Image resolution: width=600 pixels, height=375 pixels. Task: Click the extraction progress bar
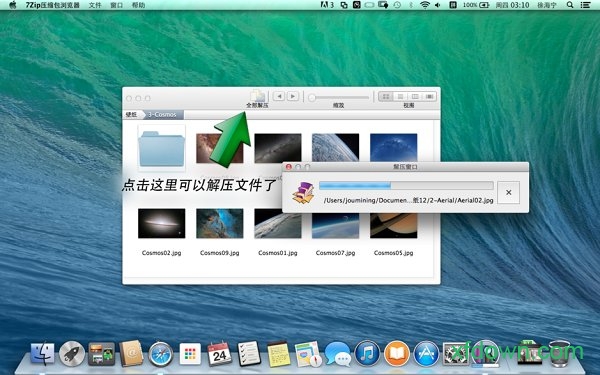click(406, 186)
